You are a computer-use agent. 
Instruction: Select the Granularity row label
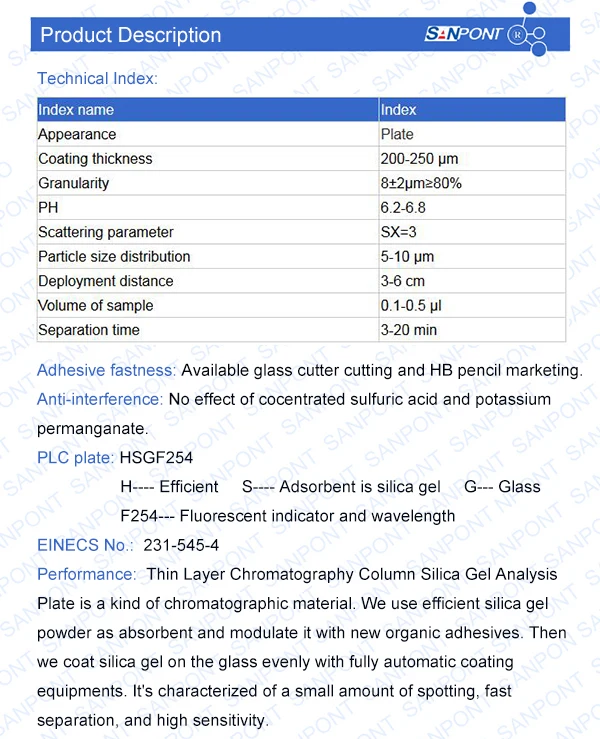tap(73, 183)
